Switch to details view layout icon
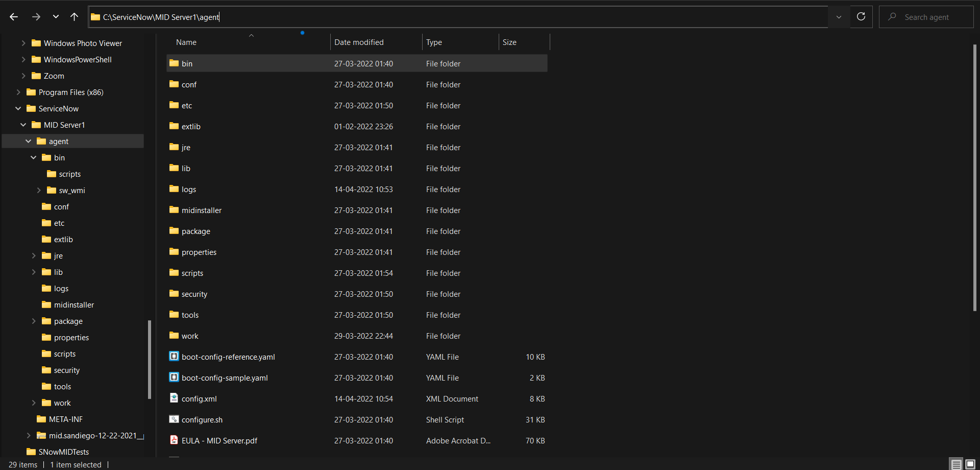 pyautogui.click(x=956, y=464)
